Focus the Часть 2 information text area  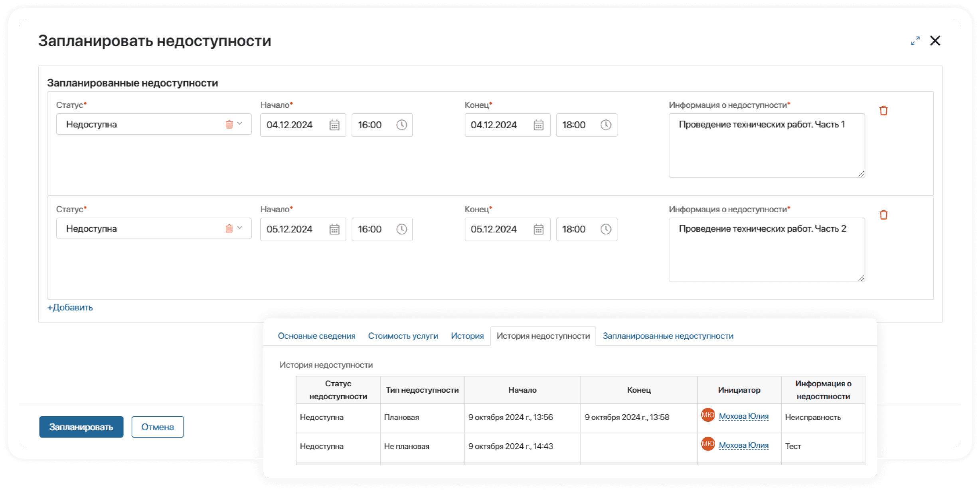[x=766, y=250]
